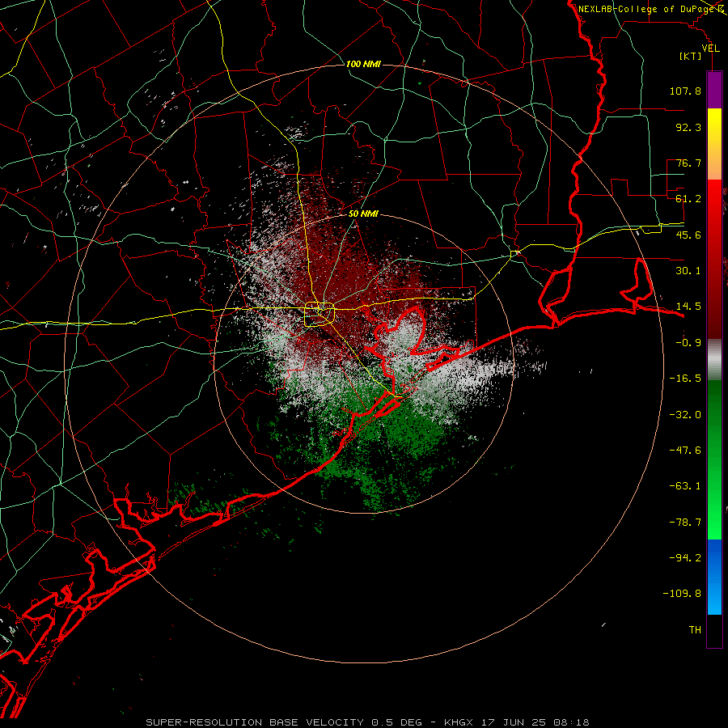Click the -47.6 velocity scale value
Image resolution: width=728 pixels, height=728 pixels.
pos(685,451)
